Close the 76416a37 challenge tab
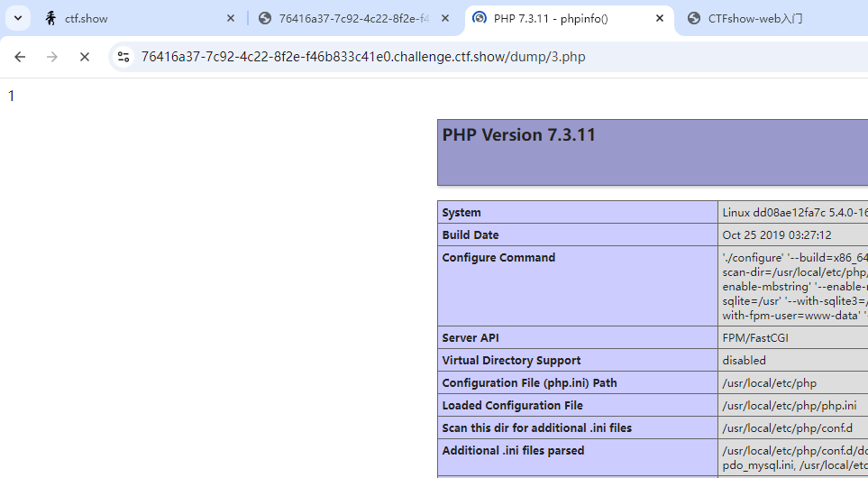 click(445, 18)
